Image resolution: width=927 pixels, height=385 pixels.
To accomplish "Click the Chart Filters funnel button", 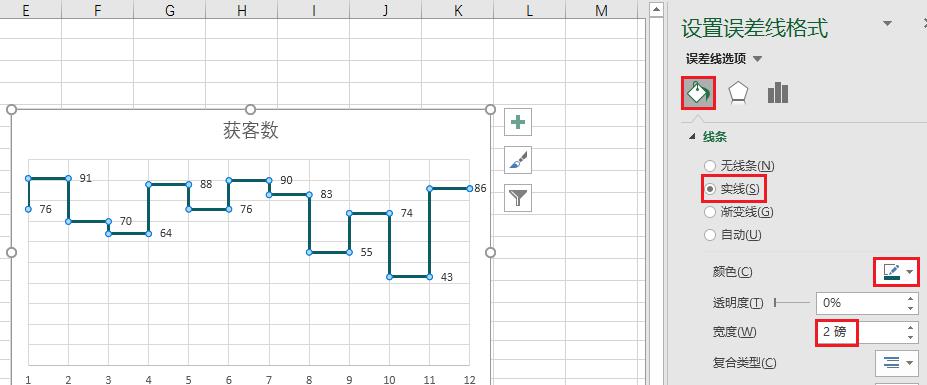I will pos(518,198).
